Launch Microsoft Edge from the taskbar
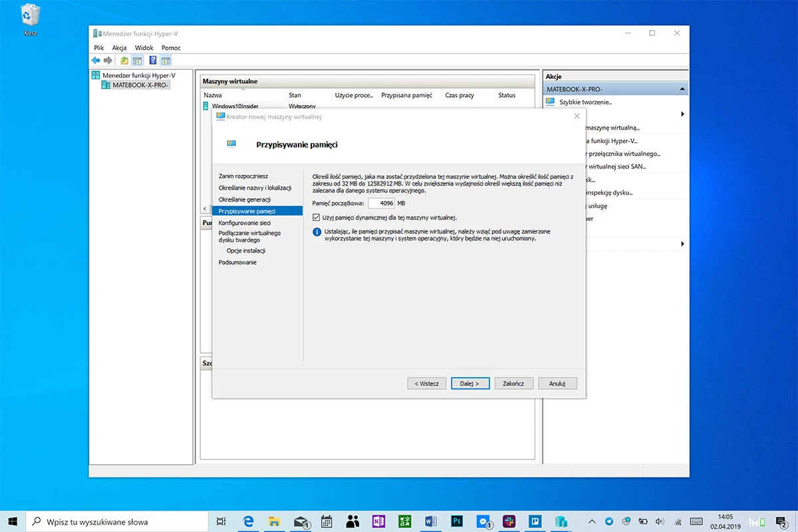Viewport: 798px width, 532px height. click(249, 521)
